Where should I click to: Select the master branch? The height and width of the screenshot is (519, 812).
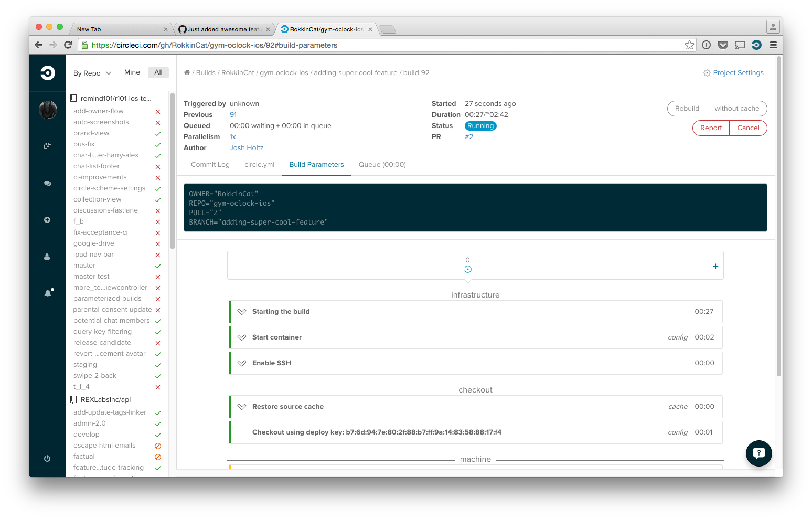(x=84, y=266)
